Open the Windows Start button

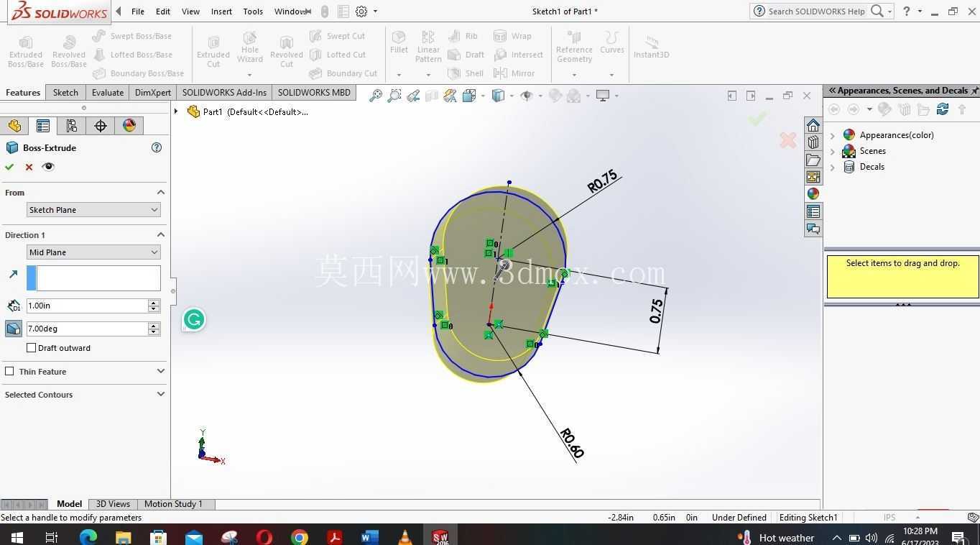pos(17,537)
